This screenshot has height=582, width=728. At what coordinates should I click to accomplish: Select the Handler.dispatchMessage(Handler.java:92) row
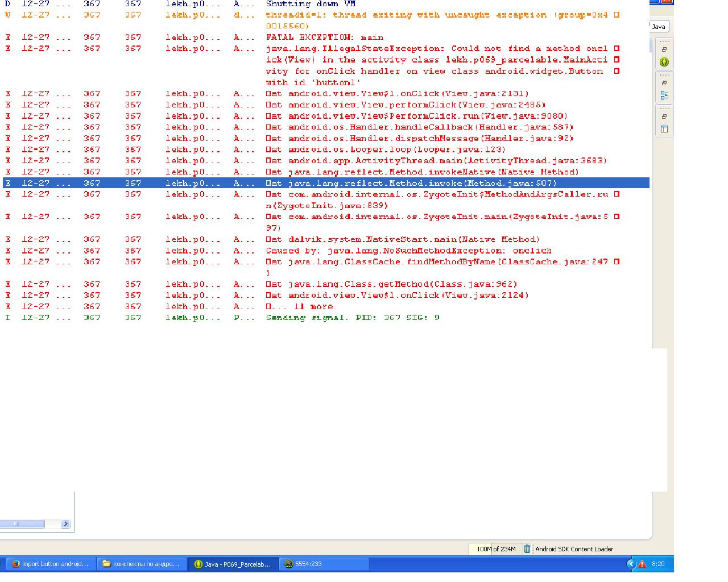[x=326, y=138]
